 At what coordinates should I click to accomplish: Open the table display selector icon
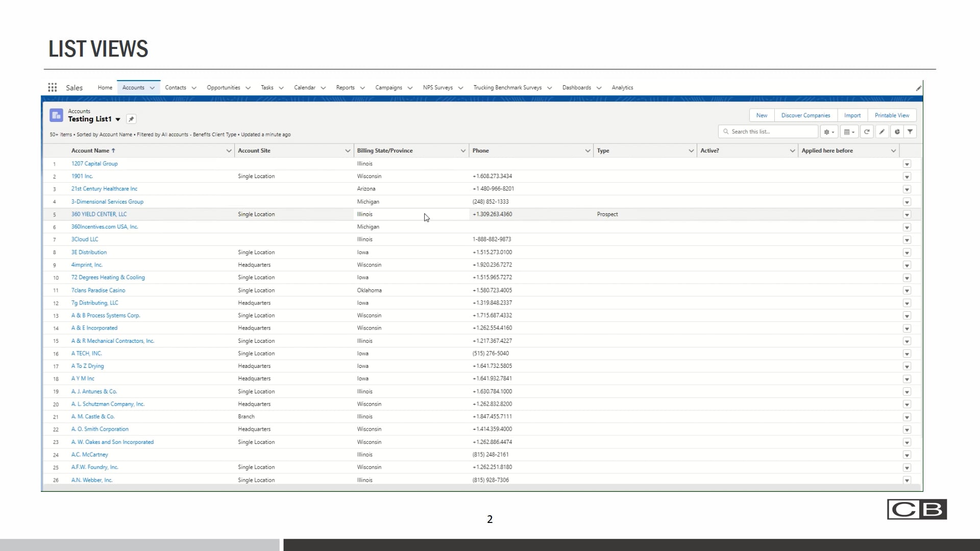tap(849, 132)
